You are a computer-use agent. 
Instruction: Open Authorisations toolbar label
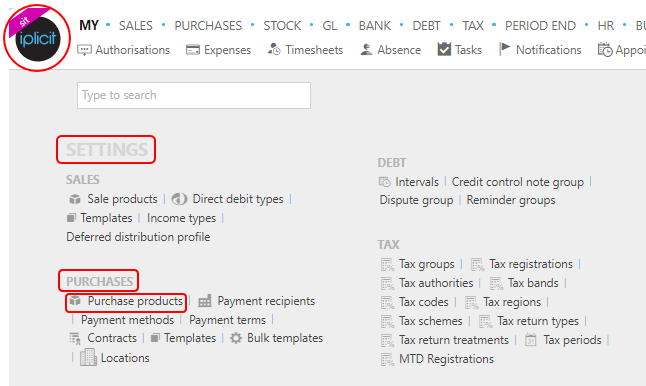pos(133,50)
